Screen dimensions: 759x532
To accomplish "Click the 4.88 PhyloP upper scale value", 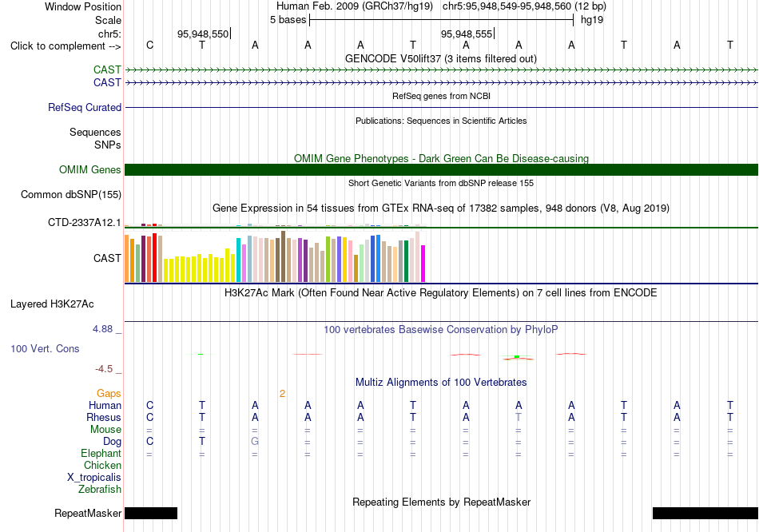I will [x=102, y=329].
